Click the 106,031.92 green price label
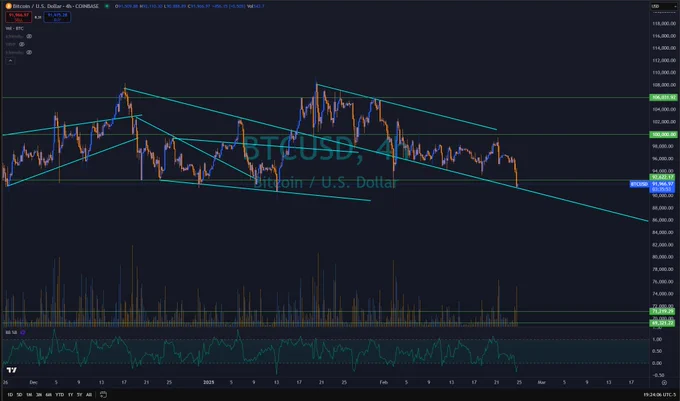Image resolution: width=680 pixels, height=401 pixels. (663, 98)
